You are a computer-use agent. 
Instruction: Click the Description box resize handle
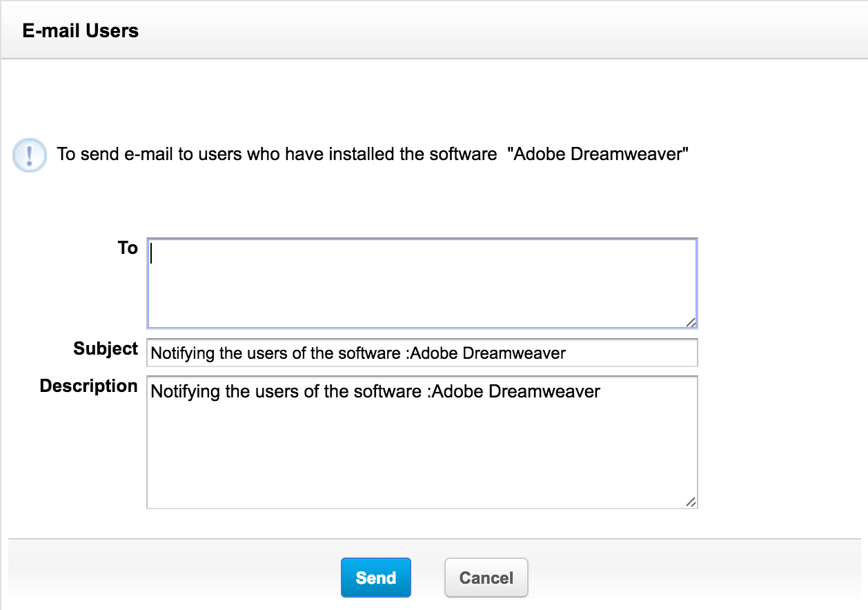tap(691, 502)
